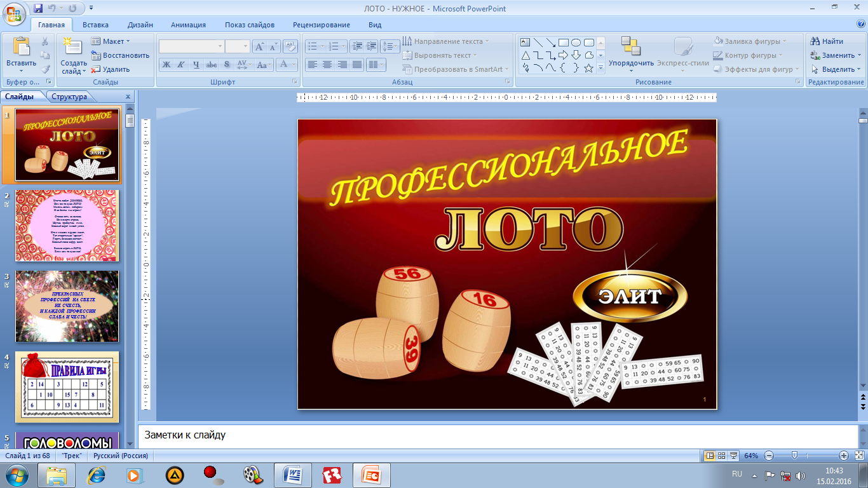Decrease font size with the small A button

click(274, 46)
